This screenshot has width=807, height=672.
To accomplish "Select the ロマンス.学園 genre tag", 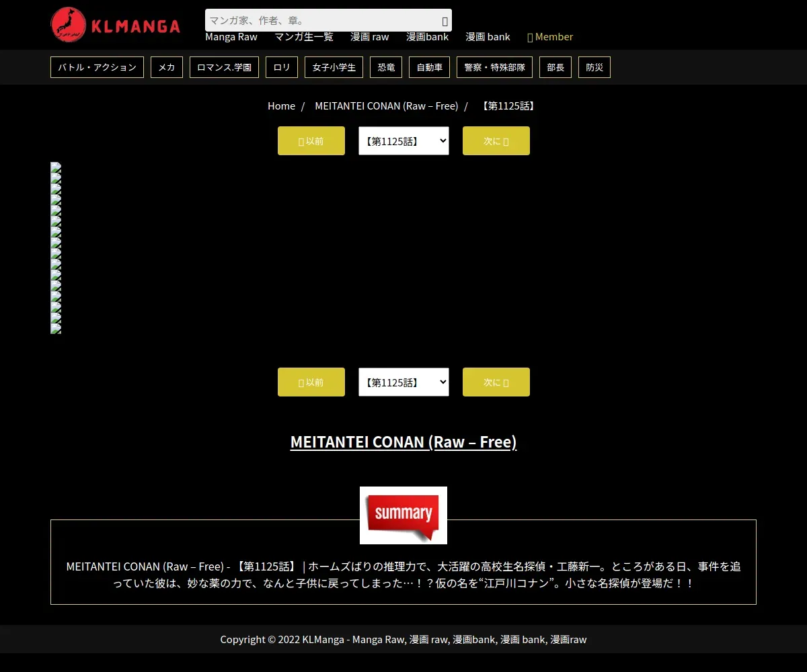I will (224, 67).
